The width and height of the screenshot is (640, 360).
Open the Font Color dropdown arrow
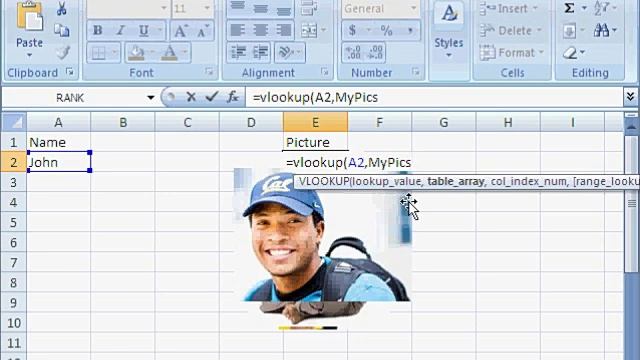(x=185, y=52)
